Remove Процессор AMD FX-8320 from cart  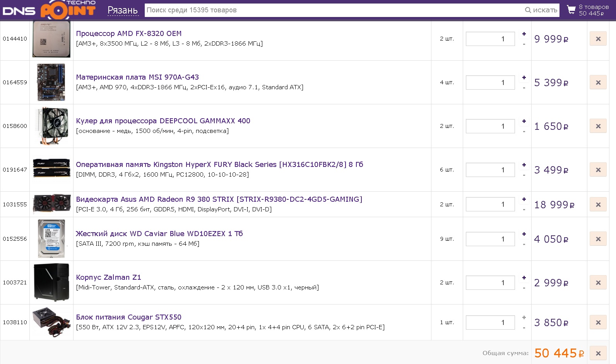pyautogui.click(x=598, y=39)
